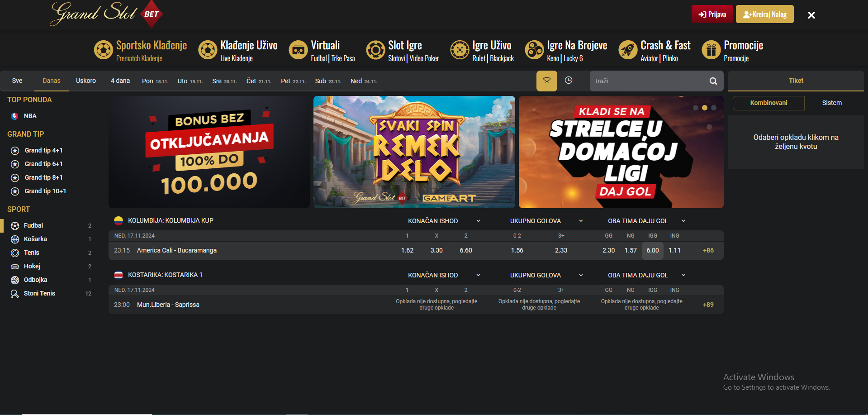Open Bonus Bez Otključavanja banner
This screenshot has width=868, height=415.
[x=209, y=152]
